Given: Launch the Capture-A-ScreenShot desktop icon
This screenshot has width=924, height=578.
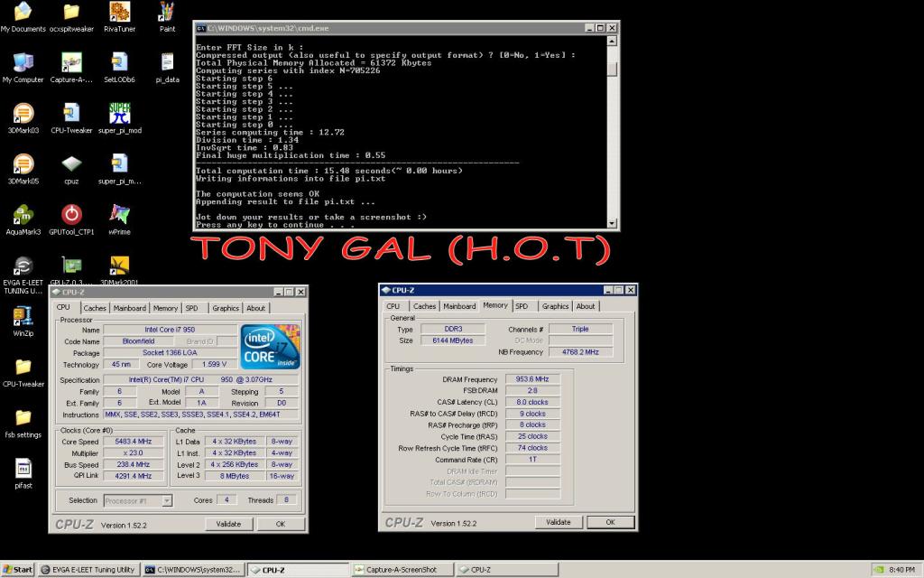Looking at the screenshot, I should coord(71,68).
